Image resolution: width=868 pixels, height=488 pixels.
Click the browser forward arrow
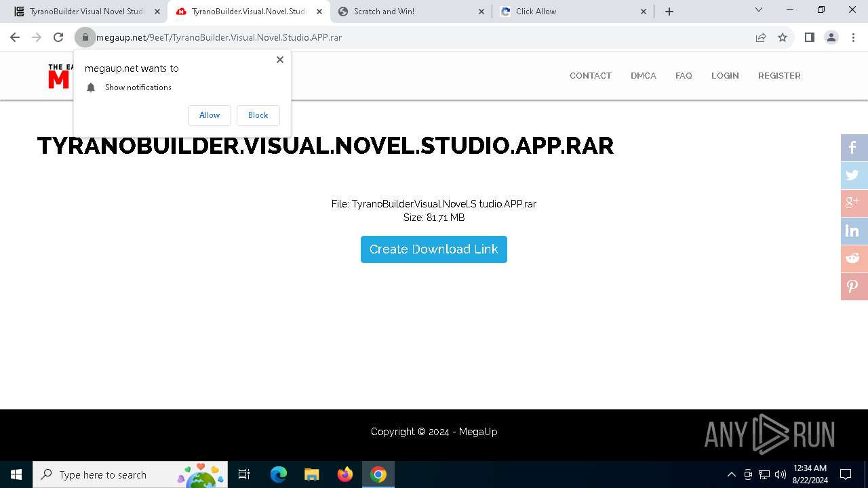(x=37, y=37)
